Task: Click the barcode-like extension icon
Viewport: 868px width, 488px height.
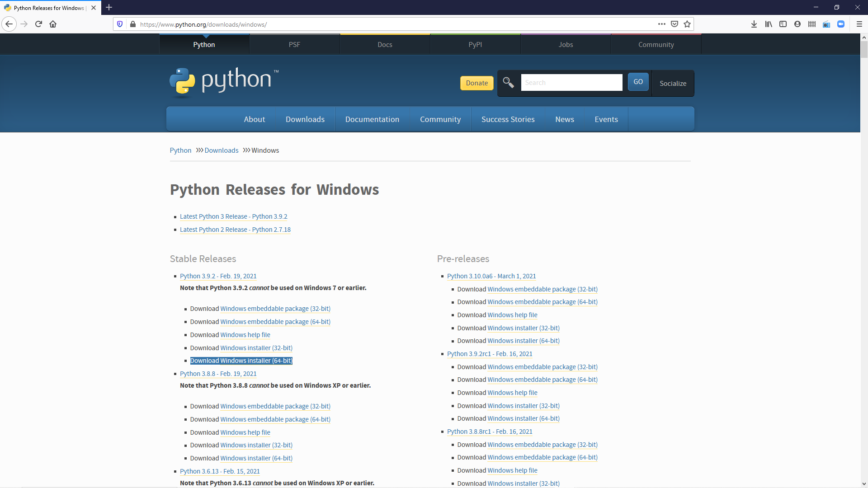Action: coord(812,24)
